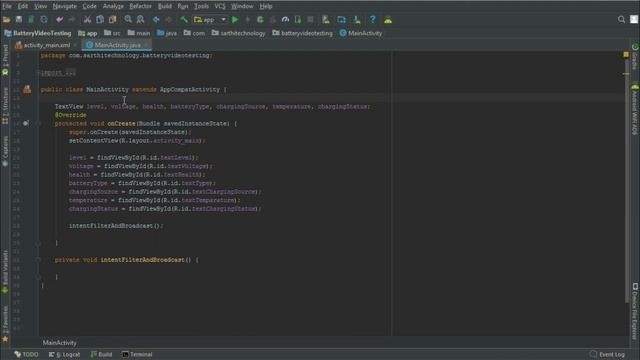Click the Cut scissors icon
Viewport: 640px width, 360px height.
[87, 20]
